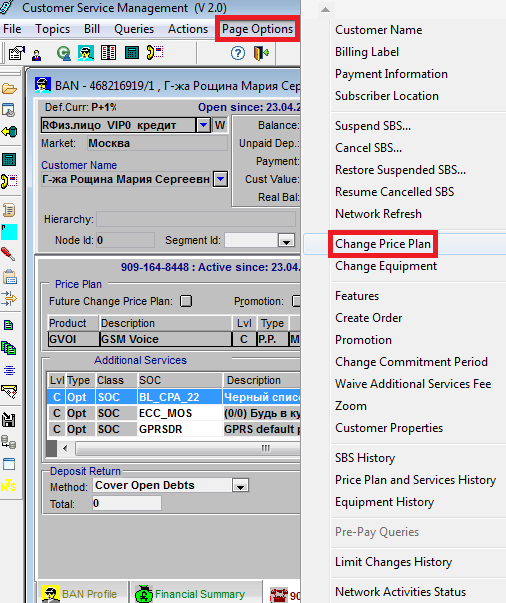Click the database servers sidebar icon
This screenshot has width=506, height=603.
pyautogui.click(x=8, y=442)
